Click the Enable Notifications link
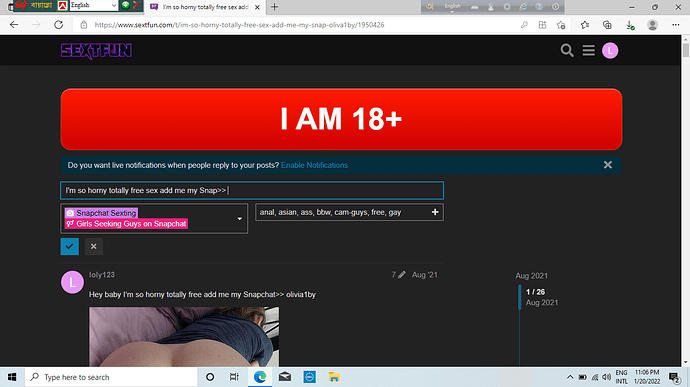 click(314, 165)
